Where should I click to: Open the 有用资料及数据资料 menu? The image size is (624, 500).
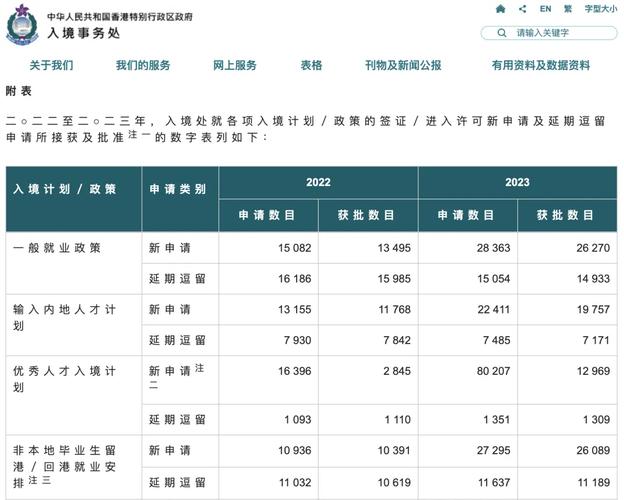540,65
